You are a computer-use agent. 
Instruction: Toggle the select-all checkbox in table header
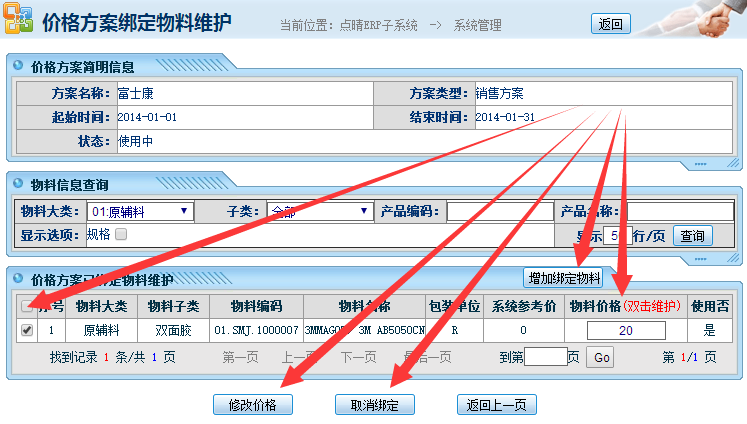click(x=27, y=305)
